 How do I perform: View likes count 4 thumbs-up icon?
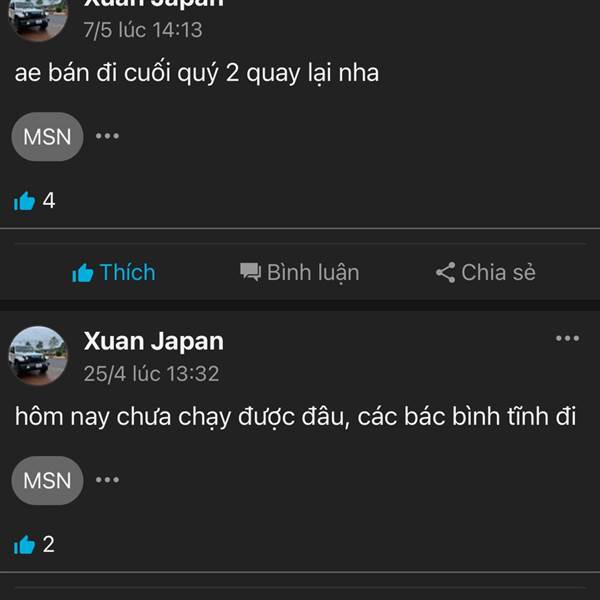(24, 201)
